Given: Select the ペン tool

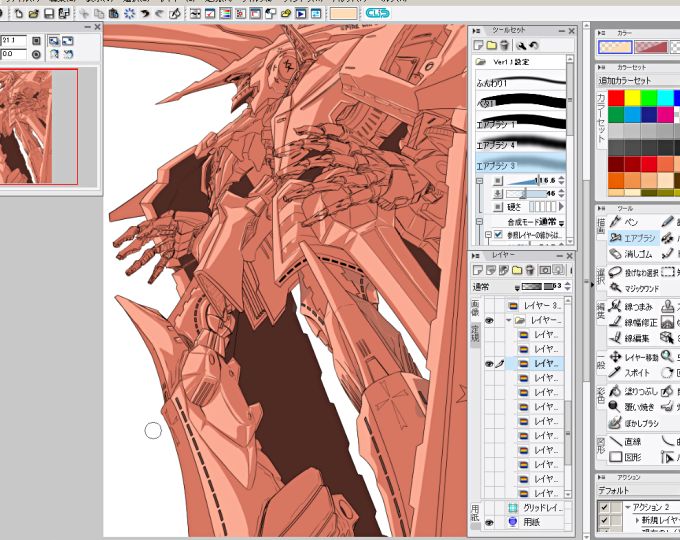Looking at the screenshot, I should click(x=624, y=222).
